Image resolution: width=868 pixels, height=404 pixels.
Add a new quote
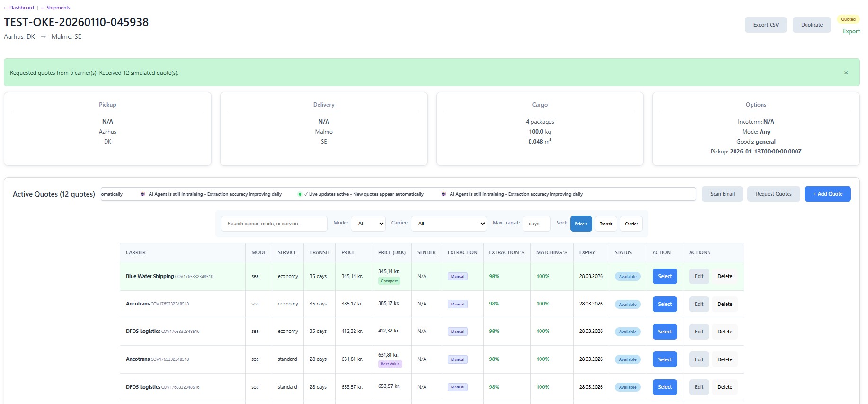click(828, 194)
